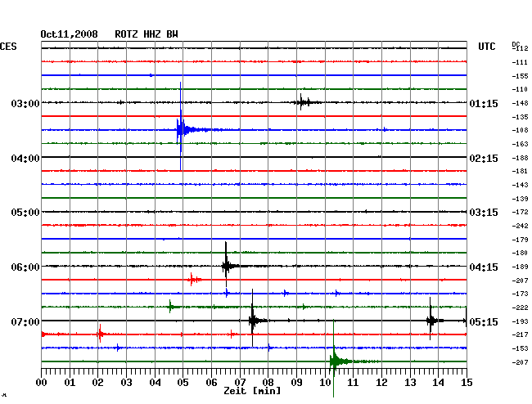This screenshot has height=404, width=532.
Task: Click the DC offset value -135
Action: tap(520, 117)
